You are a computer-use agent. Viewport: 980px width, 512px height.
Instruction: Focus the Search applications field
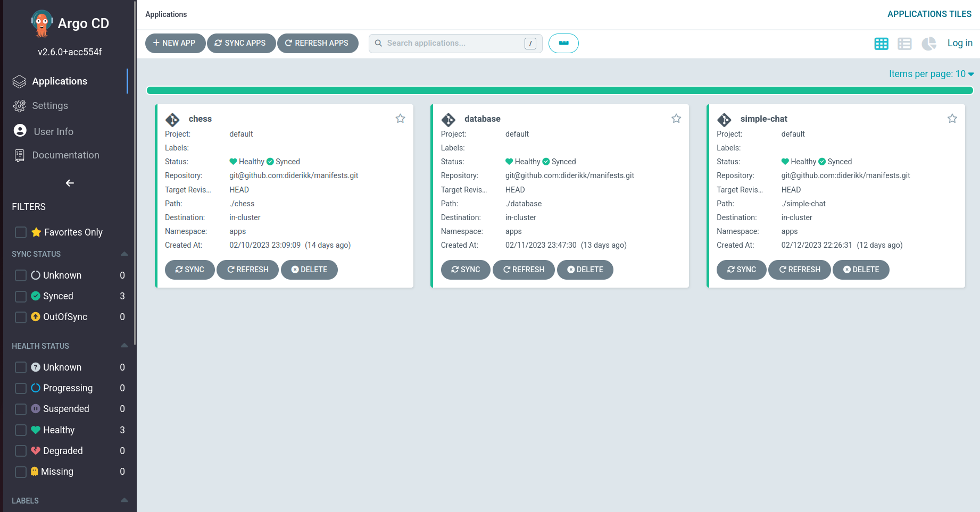[x=455, y=44]
